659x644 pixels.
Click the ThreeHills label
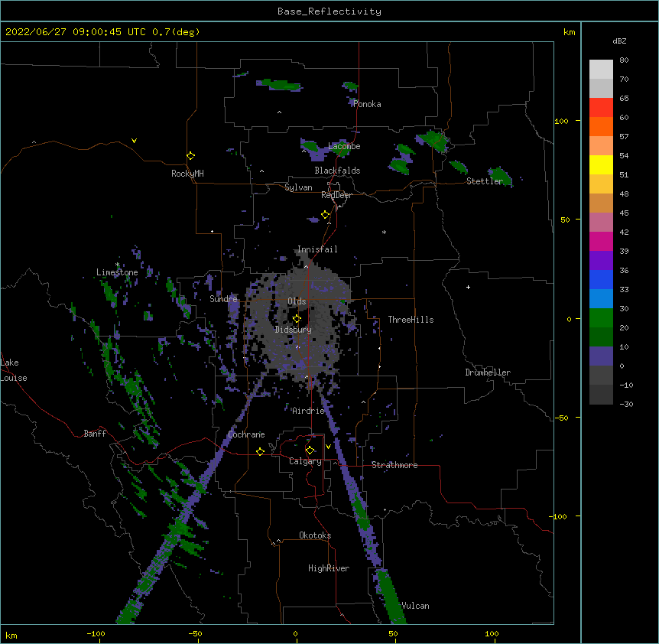411,320
